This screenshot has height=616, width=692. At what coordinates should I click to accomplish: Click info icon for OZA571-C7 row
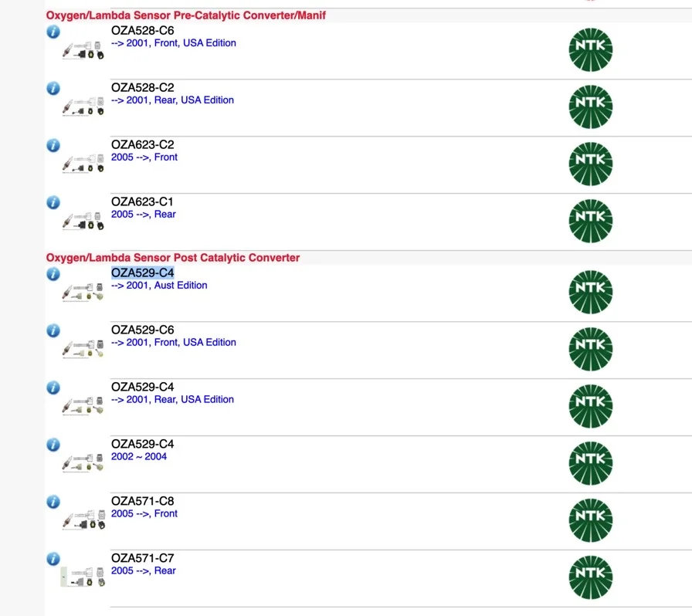click(53, 559)
